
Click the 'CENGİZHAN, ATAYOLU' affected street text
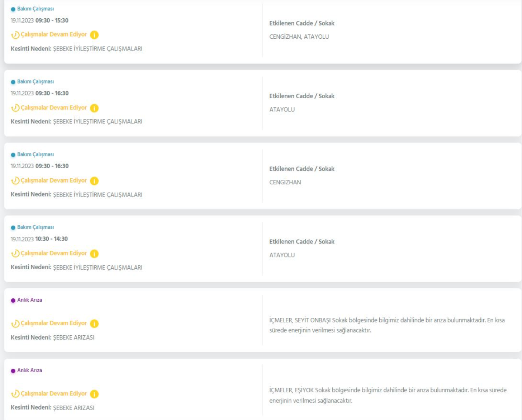click(299, 37)
